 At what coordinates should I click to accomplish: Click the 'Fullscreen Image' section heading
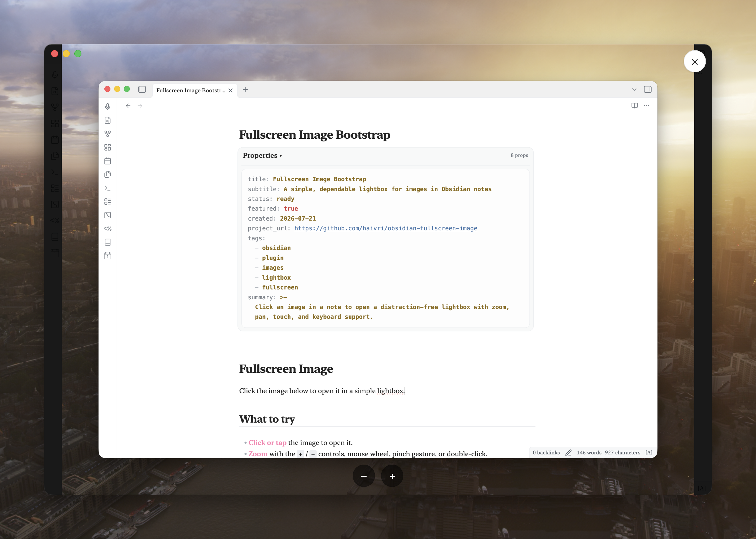click(x=286, y=369)
